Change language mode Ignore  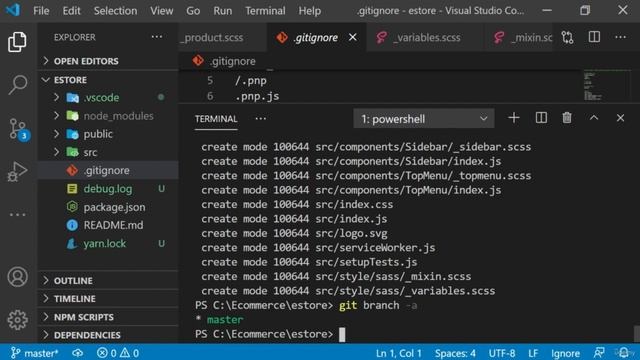[565, 353]
